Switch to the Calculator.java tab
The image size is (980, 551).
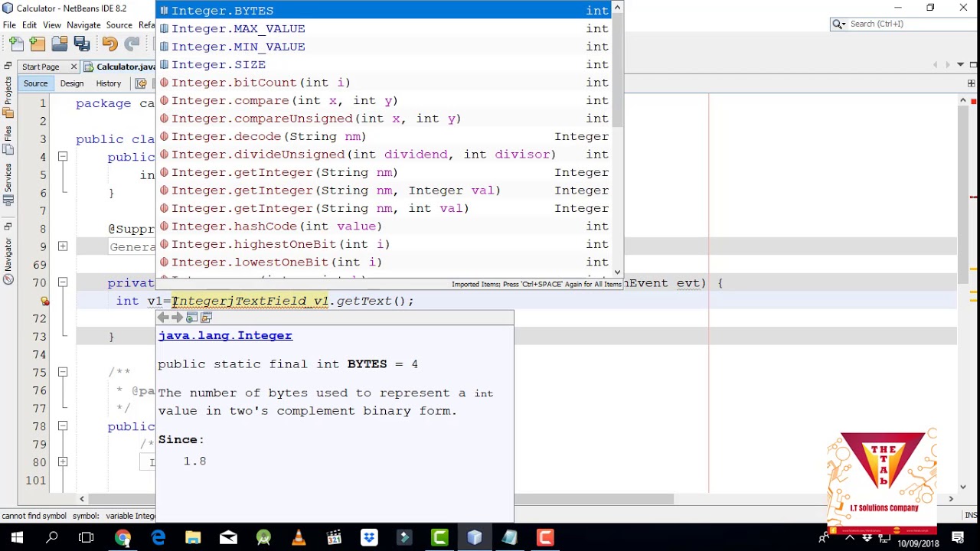coord(119,67)
